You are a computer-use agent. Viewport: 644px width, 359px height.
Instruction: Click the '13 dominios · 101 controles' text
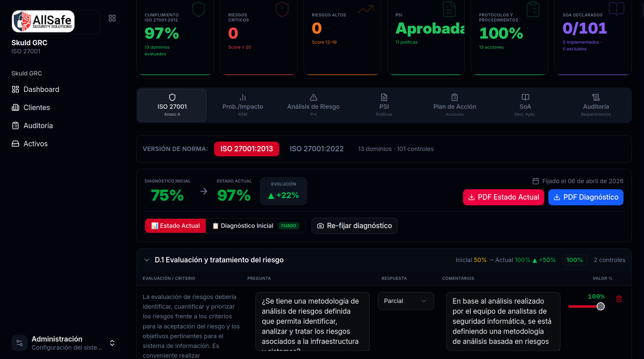click(x=396, y=149)
